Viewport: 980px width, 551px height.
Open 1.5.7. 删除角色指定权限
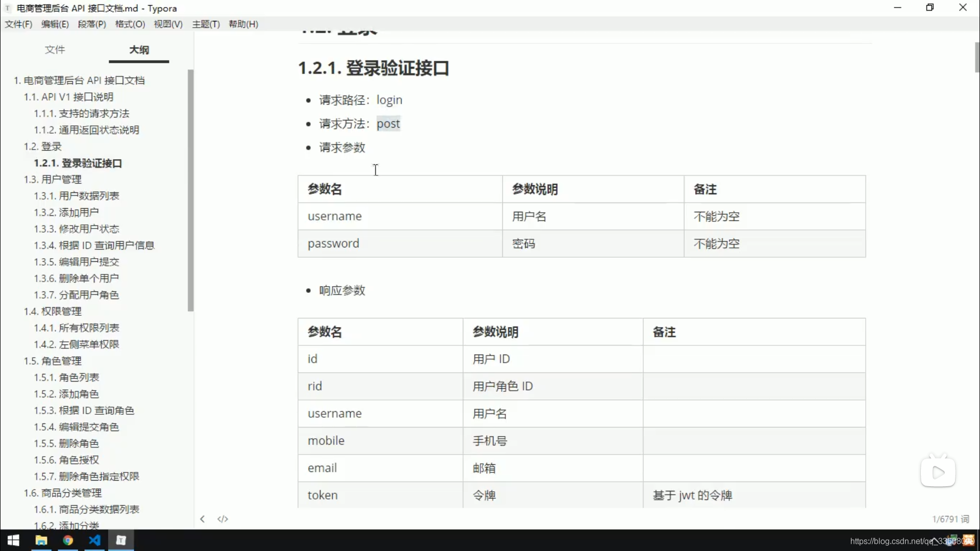[87, 477]
